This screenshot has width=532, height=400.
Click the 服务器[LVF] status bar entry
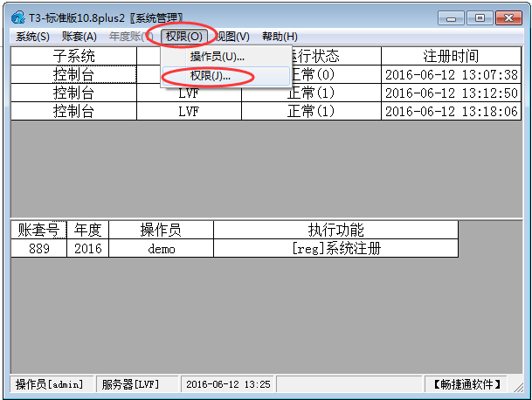click(137, 384)
